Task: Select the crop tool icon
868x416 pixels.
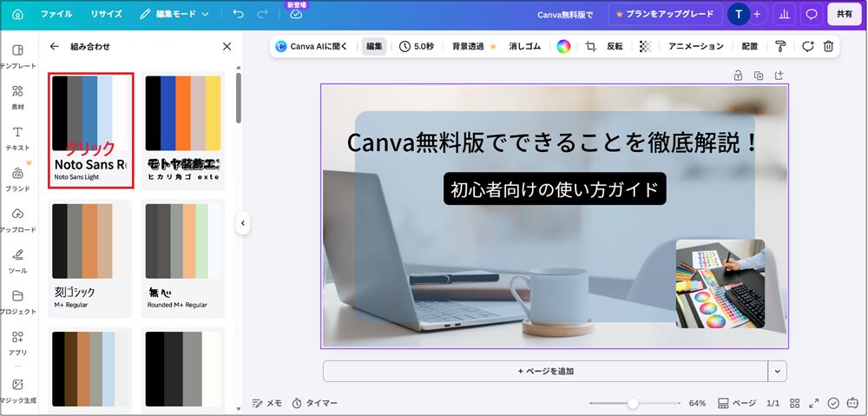Action: tap(590, 47)
